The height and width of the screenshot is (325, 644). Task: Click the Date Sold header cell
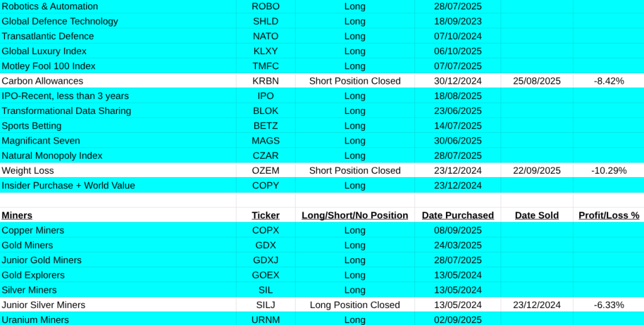[536, 215]
